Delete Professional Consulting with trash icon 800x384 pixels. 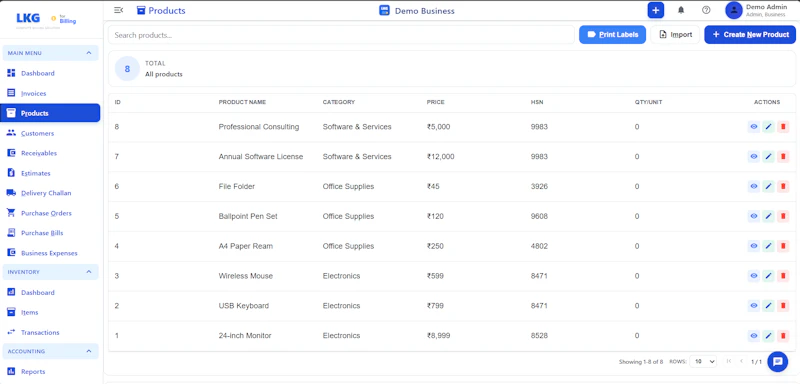(x=783, y=127)
